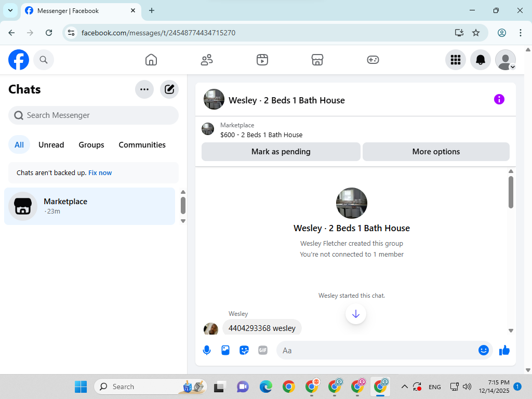Open a new browser tab
This screenshot has height=399, width=532.
pos(152,10)
